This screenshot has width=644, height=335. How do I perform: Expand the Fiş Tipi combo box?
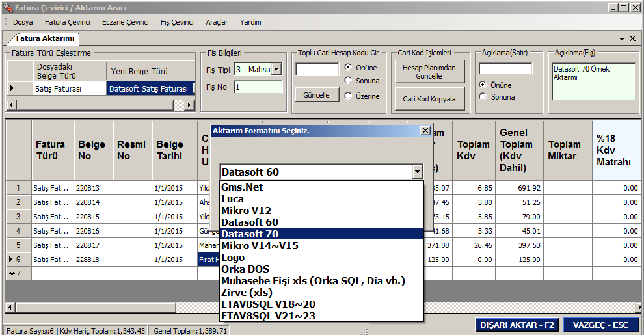(x=277, y=69)
